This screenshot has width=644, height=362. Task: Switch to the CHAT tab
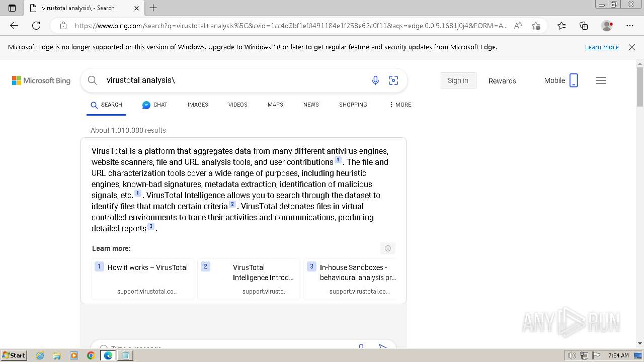(x=154, y=105)
